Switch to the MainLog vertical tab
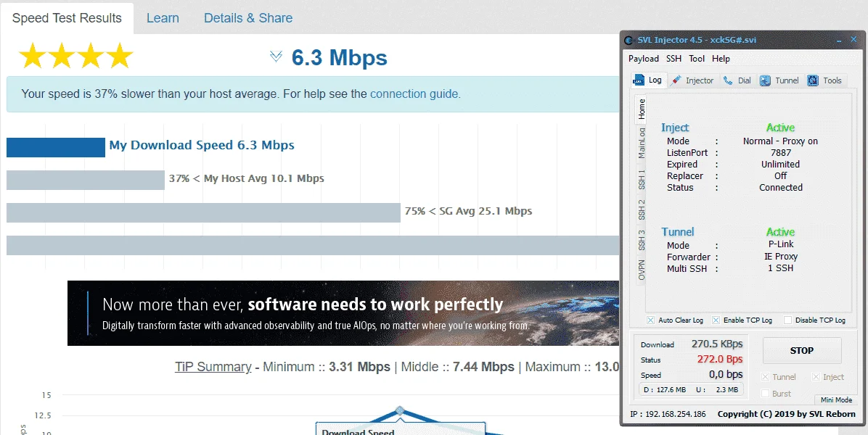 (x=642, y=143)
